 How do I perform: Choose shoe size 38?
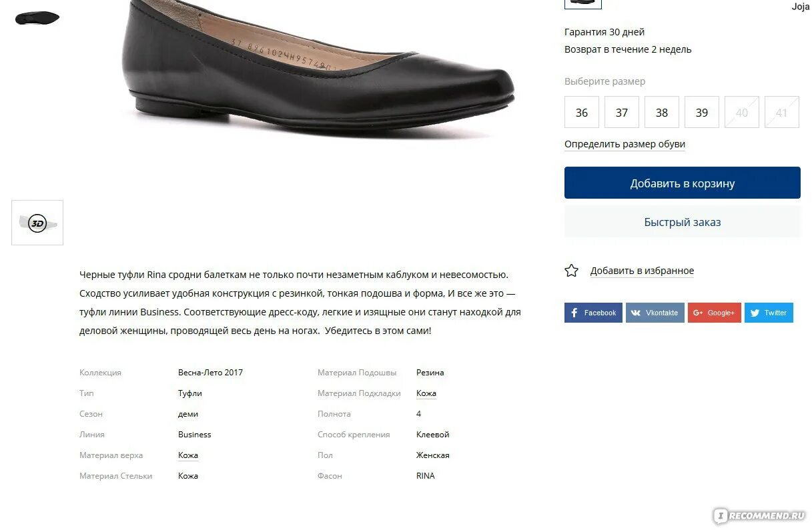[662, 112]
